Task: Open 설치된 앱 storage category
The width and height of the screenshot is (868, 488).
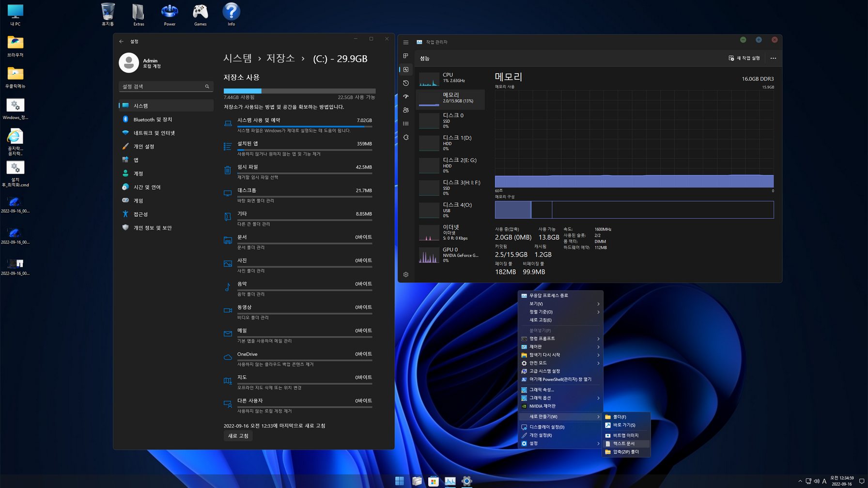Action: pos(298,148)
